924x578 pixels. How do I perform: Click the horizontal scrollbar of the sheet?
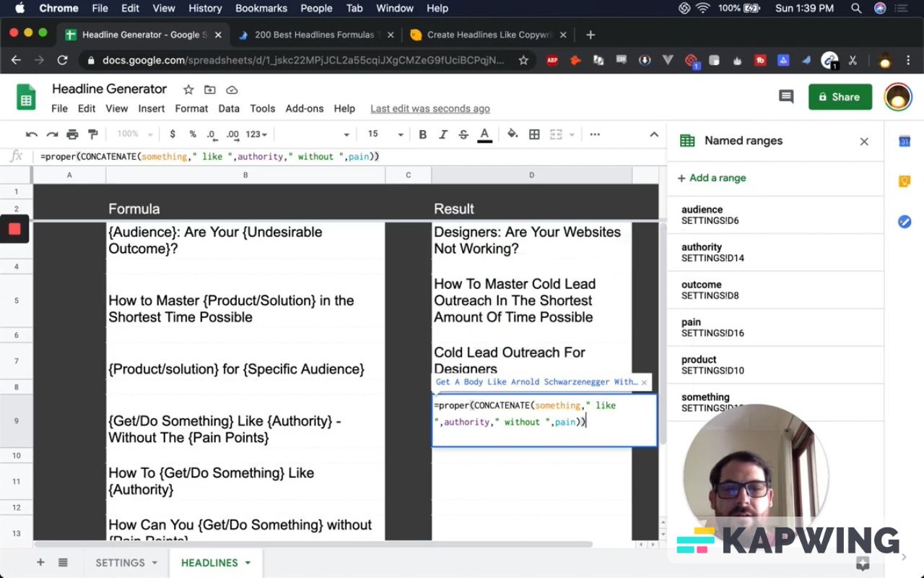pyautogui.click(x=313, y=544)
